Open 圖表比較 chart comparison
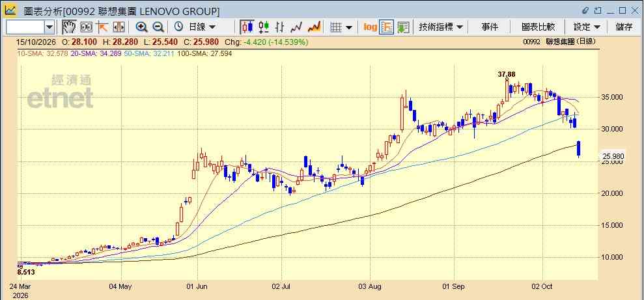 (538, 27)
